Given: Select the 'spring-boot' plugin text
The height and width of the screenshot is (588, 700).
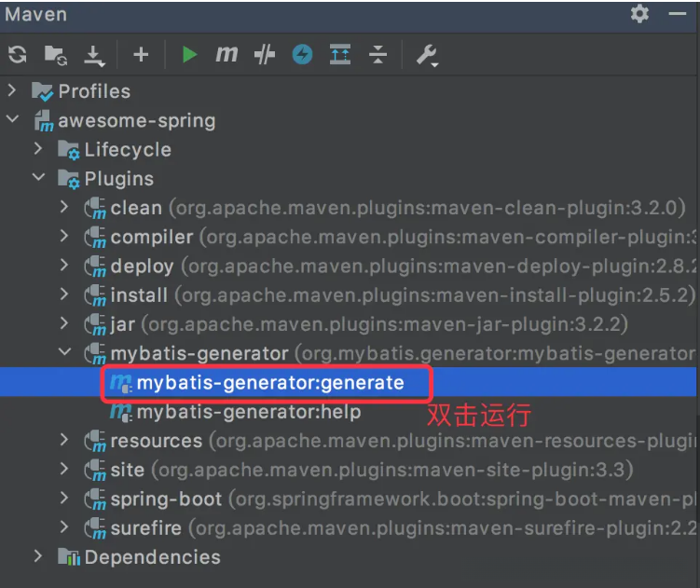Looking at the screenshot, I should point(166,499).
